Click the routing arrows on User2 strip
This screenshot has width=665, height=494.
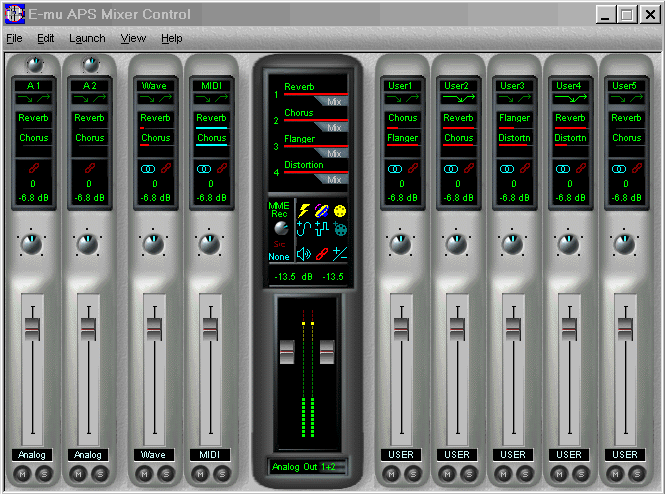click(x=458, y=98)
